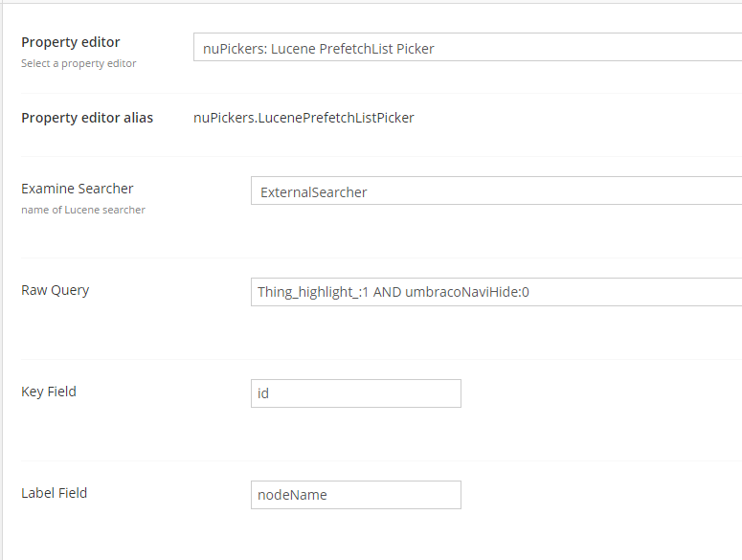Click 'nuPickers: Lucene PrefetchList Picker' selected value
This screenshot has width=742, height=560.
point(318,48)
